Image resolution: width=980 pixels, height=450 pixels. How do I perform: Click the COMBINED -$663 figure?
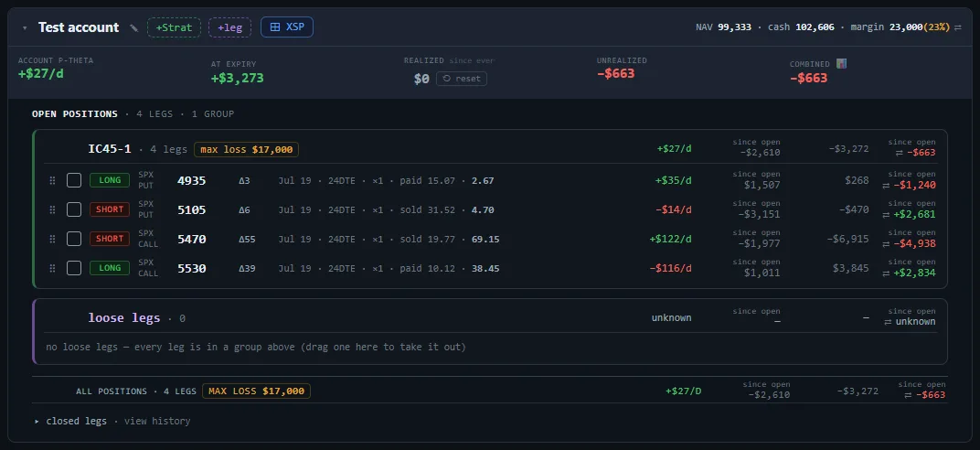(x=809, y=78)
